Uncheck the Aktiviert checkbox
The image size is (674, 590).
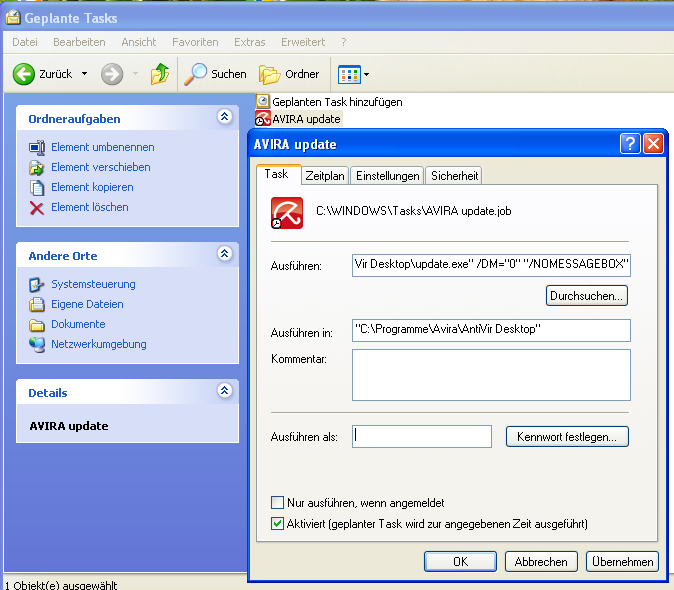pyautogui.click(x=277, y=523)
